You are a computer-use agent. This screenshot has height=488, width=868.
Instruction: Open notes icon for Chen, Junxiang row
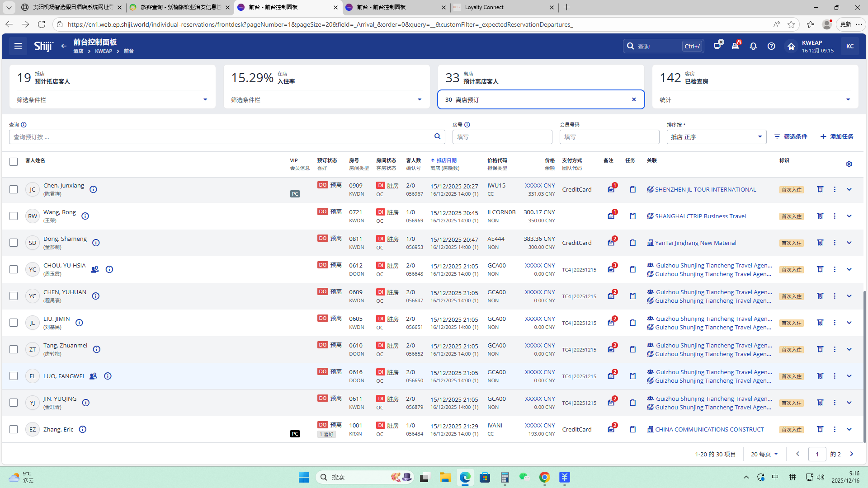point(611,189)
